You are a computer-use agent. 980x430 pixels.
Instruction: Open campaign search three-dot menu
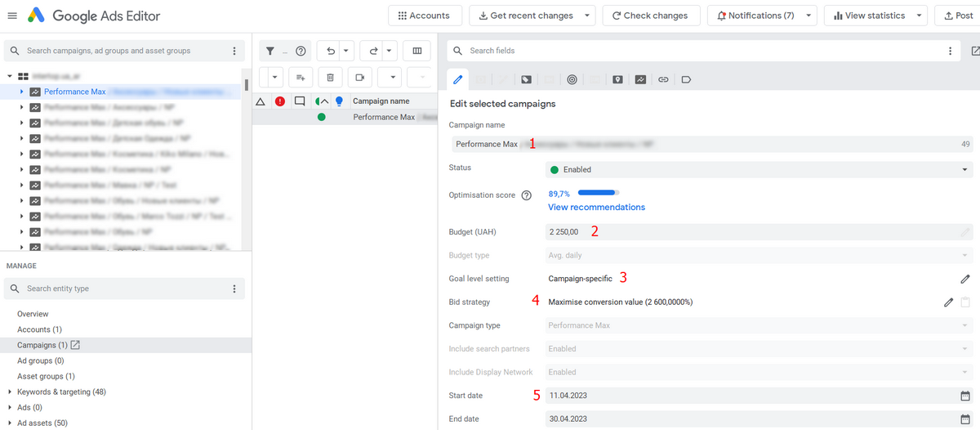(x=234, y=51)
